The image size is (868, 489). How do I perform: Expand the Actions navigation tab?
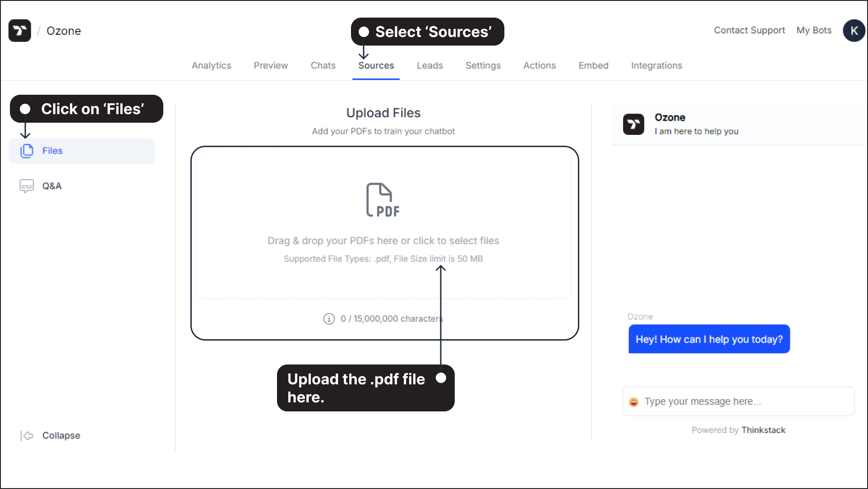(x=539, y=65)
